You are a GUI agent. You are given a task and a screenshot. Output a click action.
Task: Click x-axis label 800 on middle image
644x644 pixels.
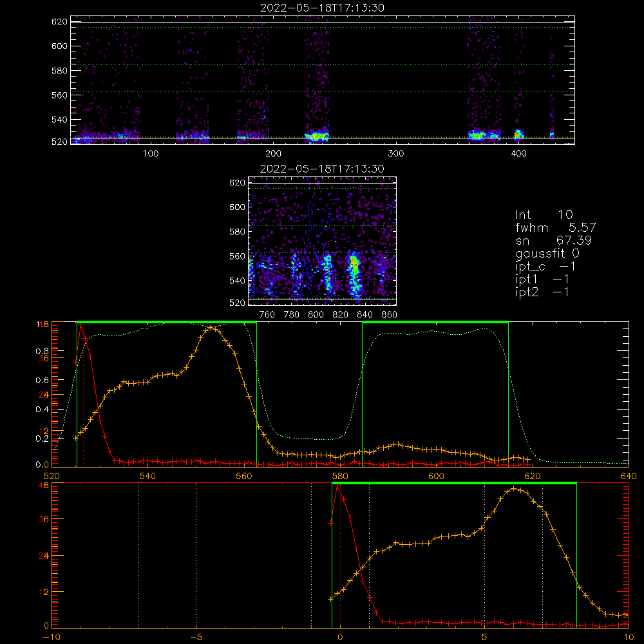(x=316, y=315)
